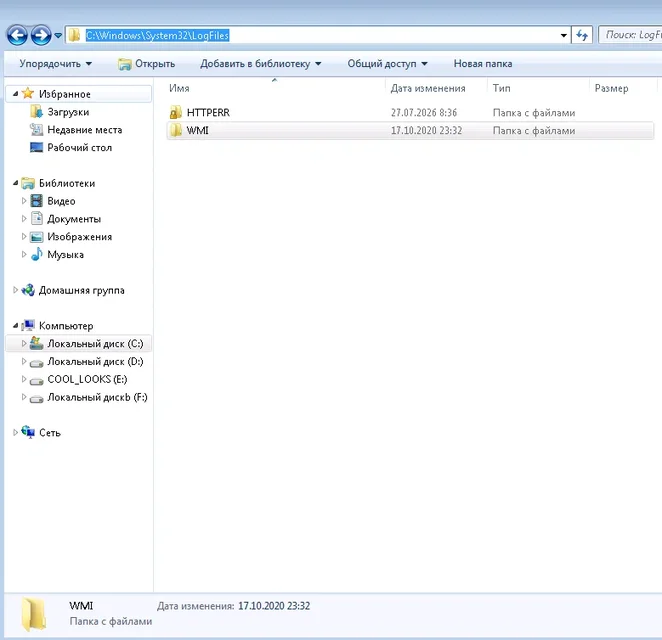Screen dimensions: 662x640
Task: Click the Открыть folder icon in toolbar
Action: click(x=125, y=64)
